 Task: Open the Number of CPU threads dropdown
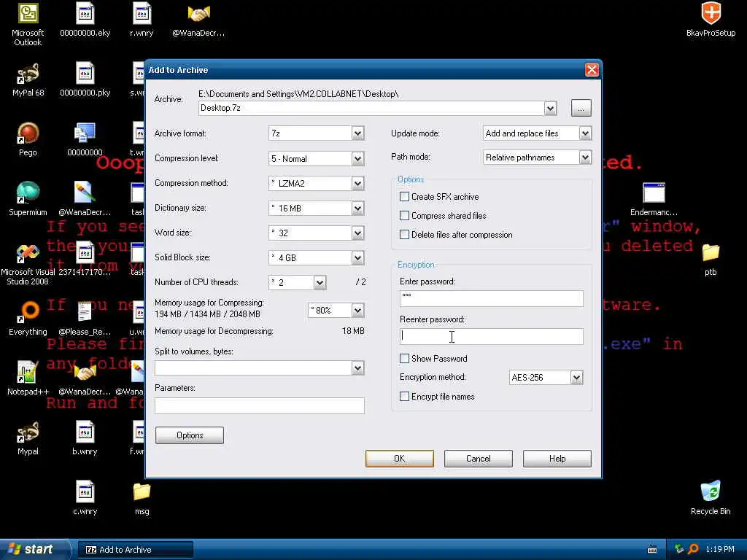click(x=320, y=282)
